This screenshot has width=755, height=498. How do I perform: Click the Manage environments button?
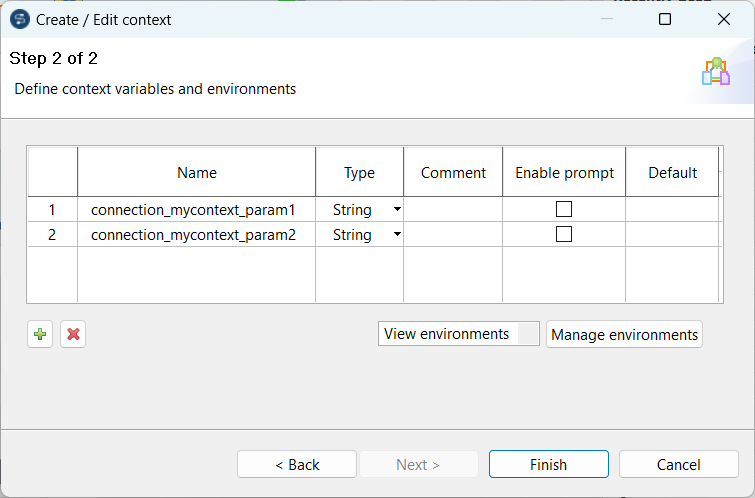point(624,334)
